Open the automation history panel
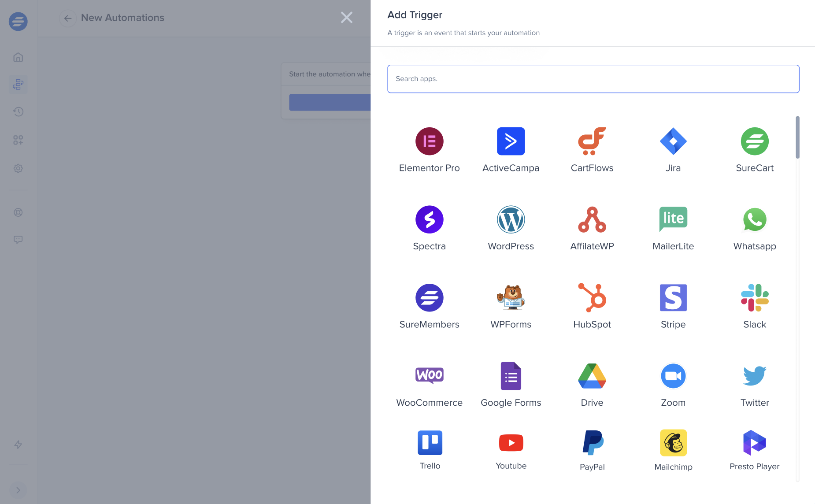Image resolution: width=815 pixels, height=504 pixels. 18,112
